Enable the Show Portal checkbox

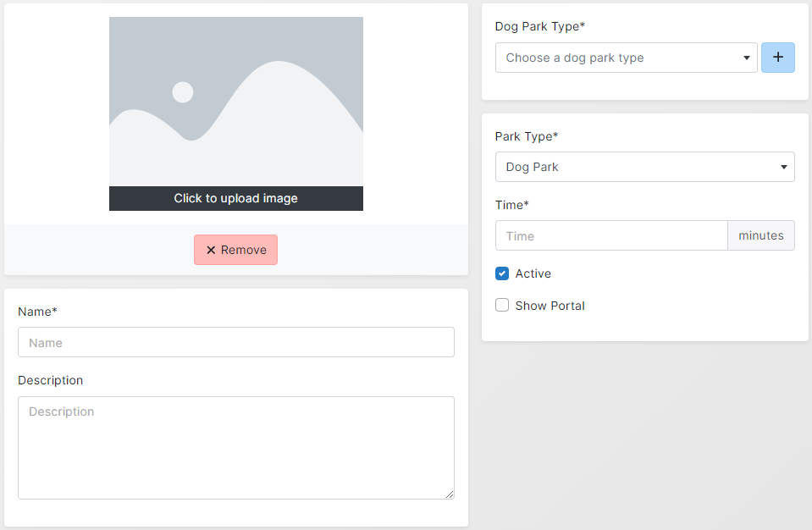coord(502,306)
